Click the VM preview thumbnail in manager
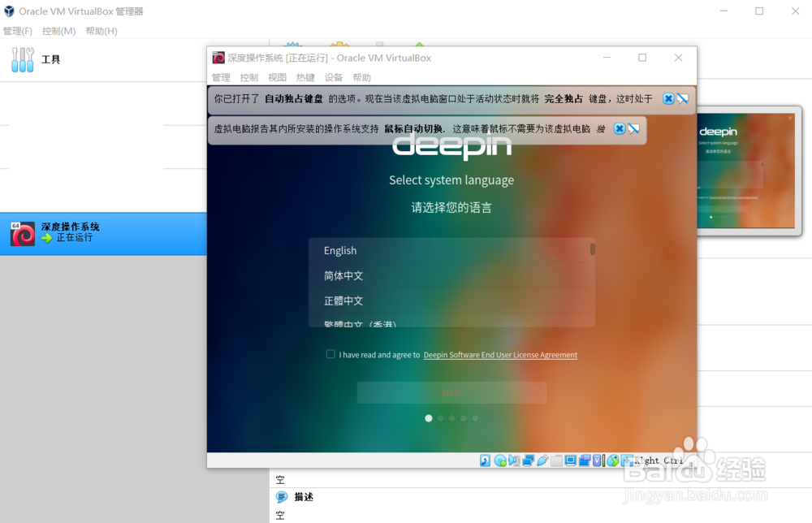 746,171
